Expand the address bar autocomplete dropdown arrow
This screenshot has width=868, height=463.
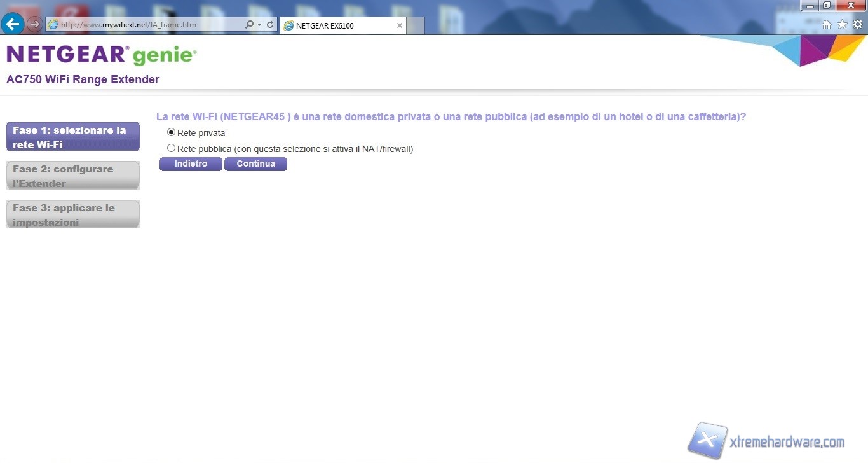(259, 25)
